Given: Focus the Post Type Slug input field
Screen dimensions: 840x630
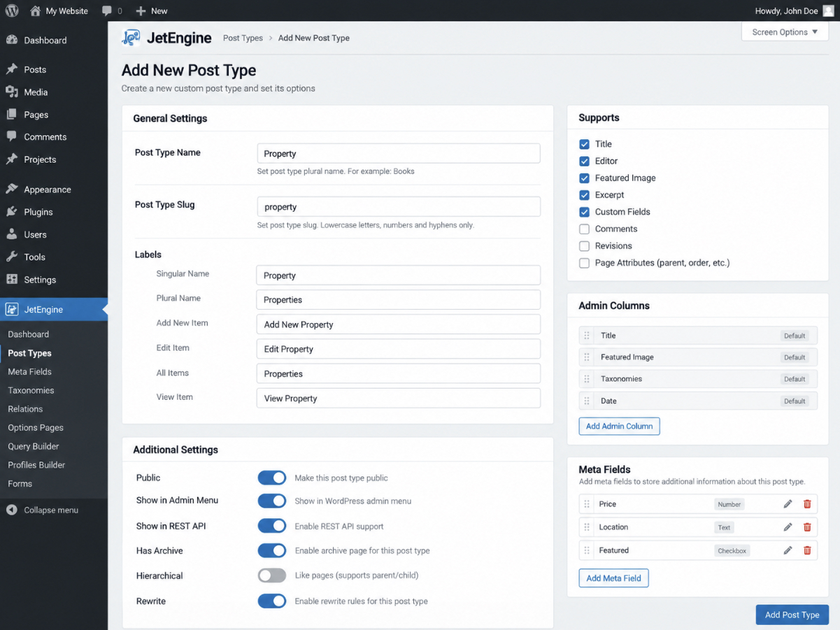Looking at the screenshot, I should (399, 206).
